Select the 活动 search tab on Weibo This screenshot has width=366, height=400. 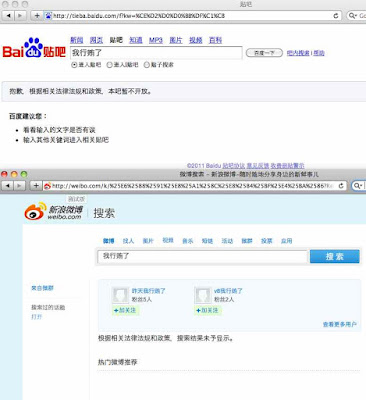[x=227, y=241]
